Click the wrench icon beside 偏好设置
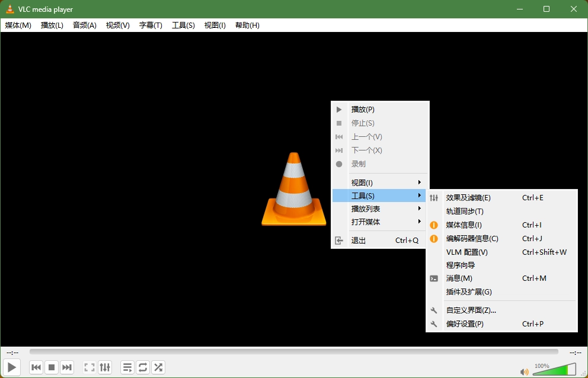 [434, 324]
